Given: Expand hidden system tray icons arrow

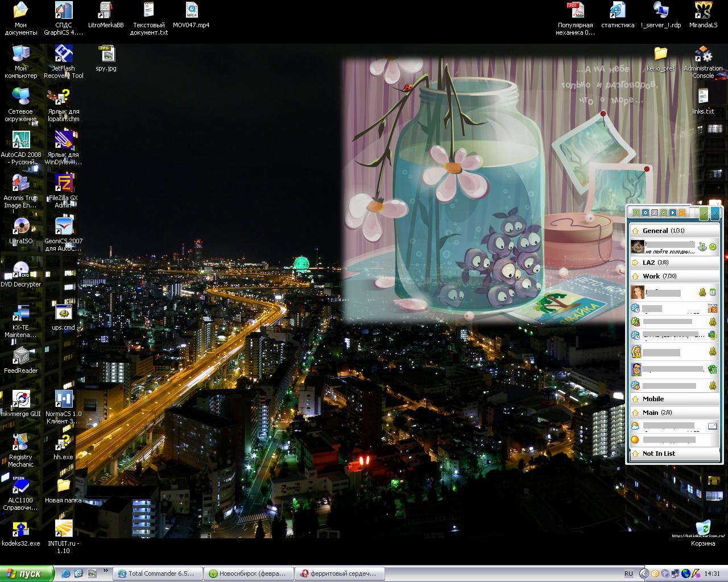Looking at the screenshot, I should [x=643, y=573].
